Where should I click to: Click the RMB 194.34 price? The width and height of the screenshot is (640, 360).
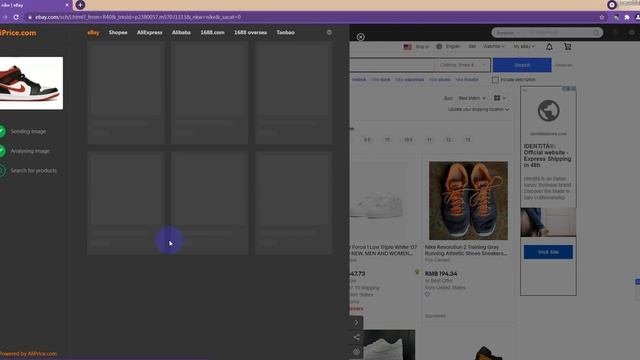(441, 273)
